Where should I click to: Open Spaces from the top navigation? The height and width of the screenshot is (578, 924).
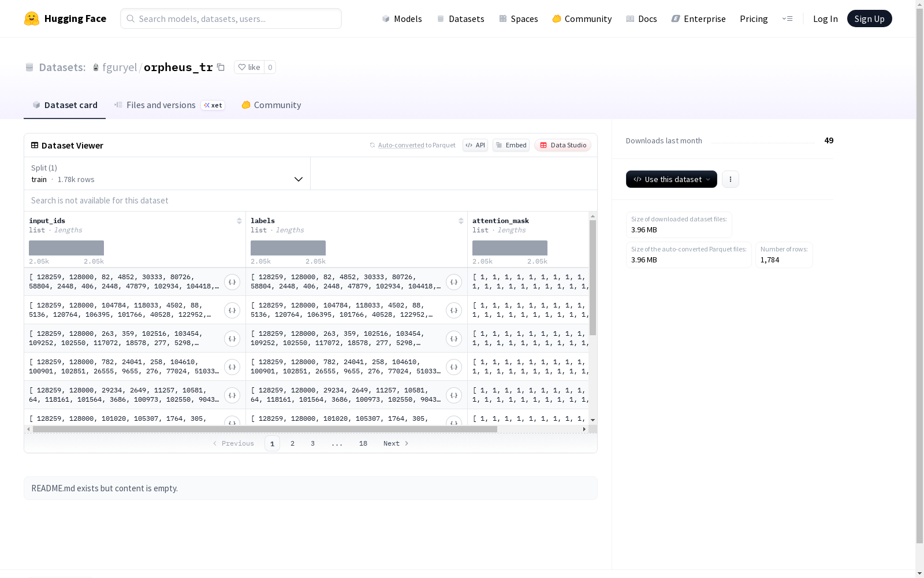(518, 18)
